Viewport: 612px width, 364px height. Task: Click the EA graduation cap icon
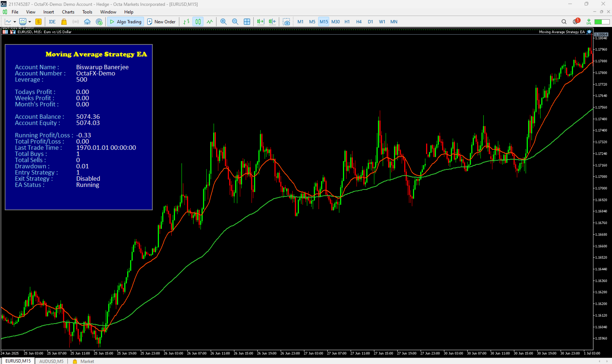[x=589, y=32]
